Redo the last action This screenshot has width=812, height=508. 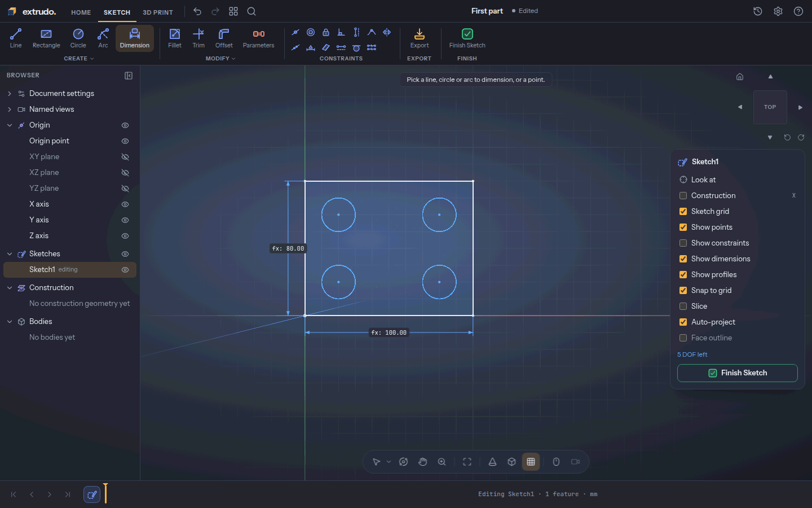coord(215,11)
